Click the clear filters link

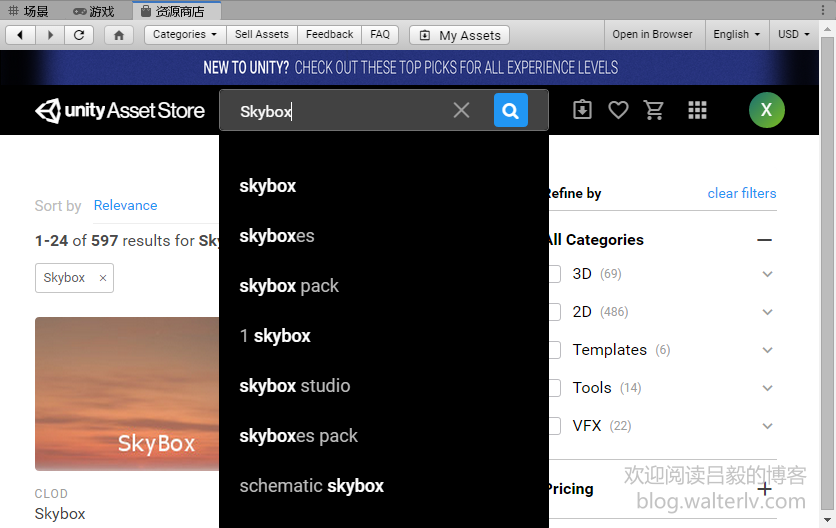741,193
